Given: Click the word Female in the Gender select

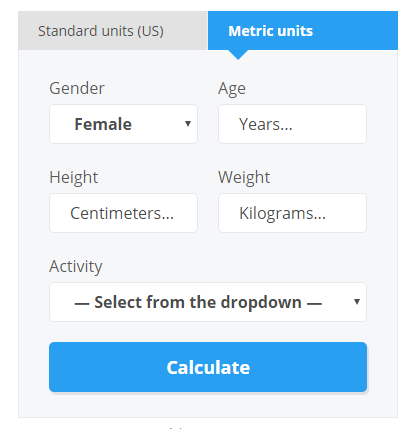Looking at the screenshot, I should (x=103, y=124).
